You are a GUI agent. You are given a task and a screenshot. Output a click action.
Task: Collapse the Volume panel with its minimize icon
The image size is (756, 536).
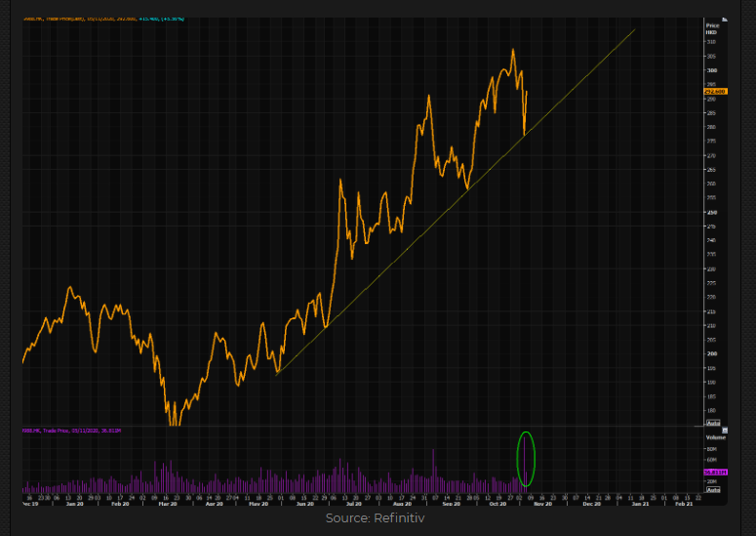724,430
